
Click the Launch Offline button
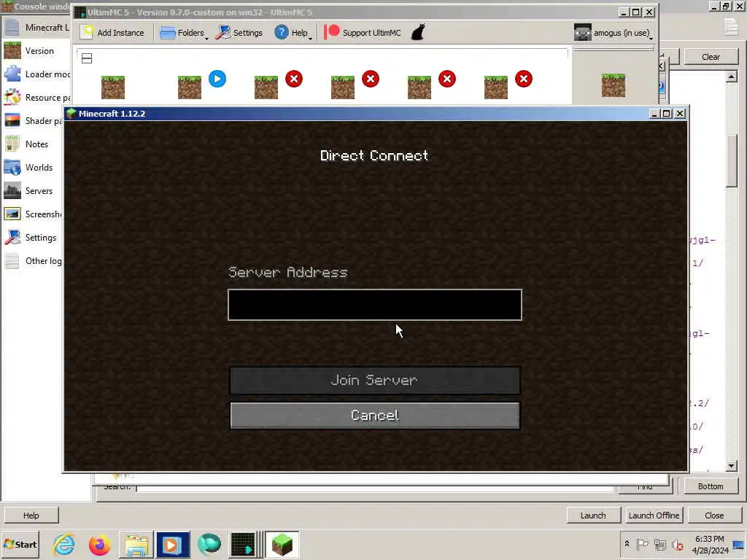(x=654, y=516)
